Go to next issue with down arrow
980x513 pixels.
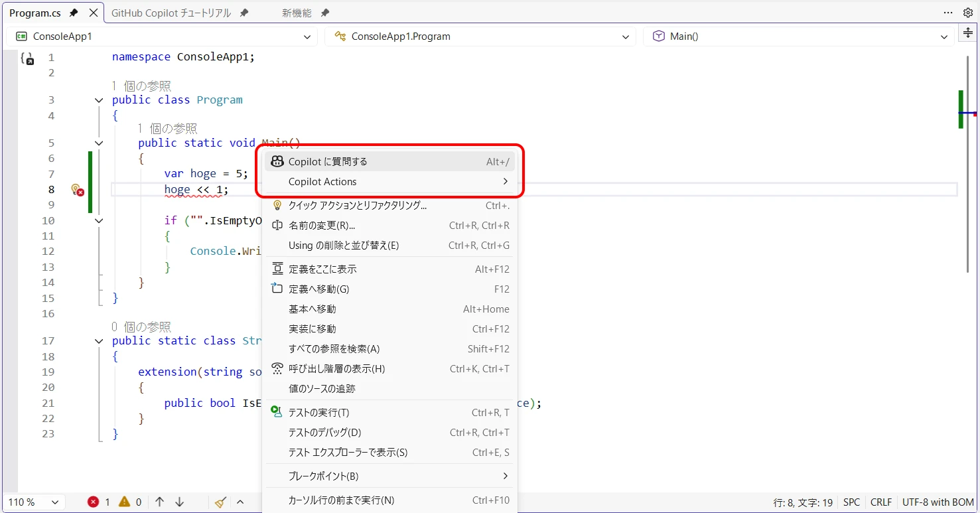[179, 502]
